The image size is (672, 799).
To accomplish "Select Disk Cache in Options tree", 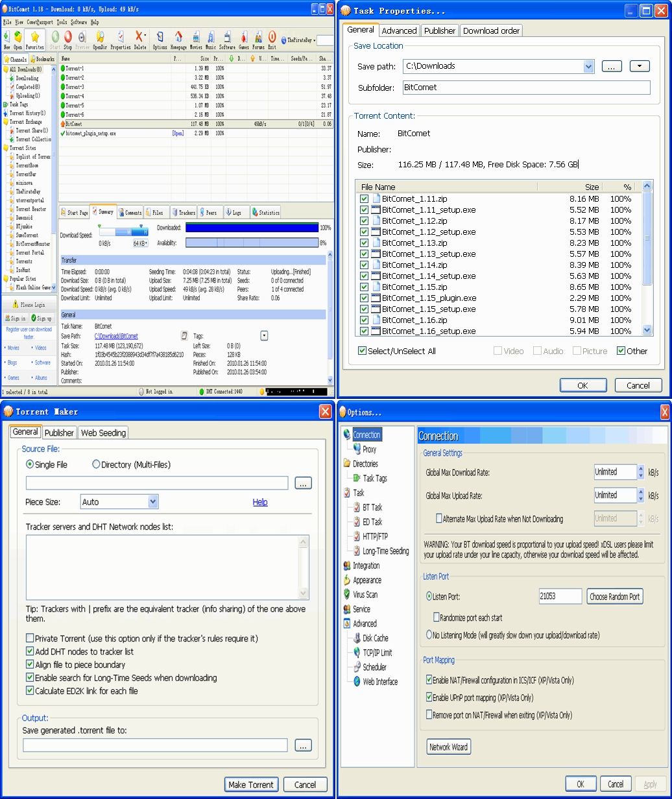I will coord(370,638).
